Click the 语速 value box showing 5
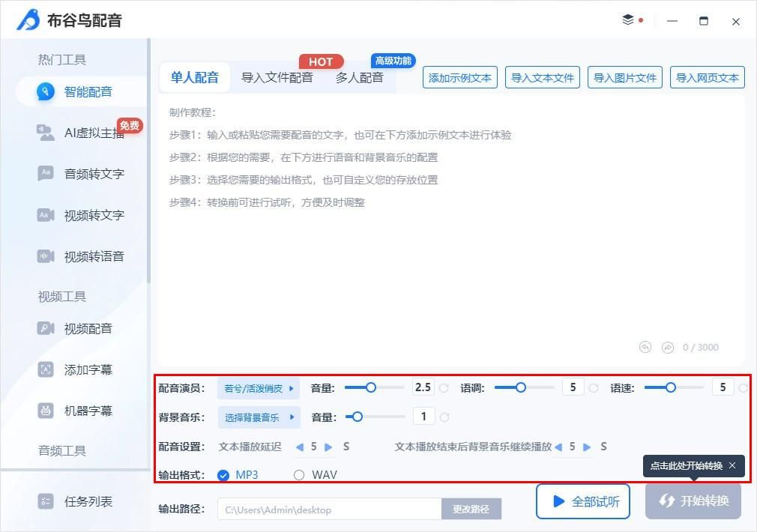757x532 pixels. pyautogui.click(x=723, y=387)
